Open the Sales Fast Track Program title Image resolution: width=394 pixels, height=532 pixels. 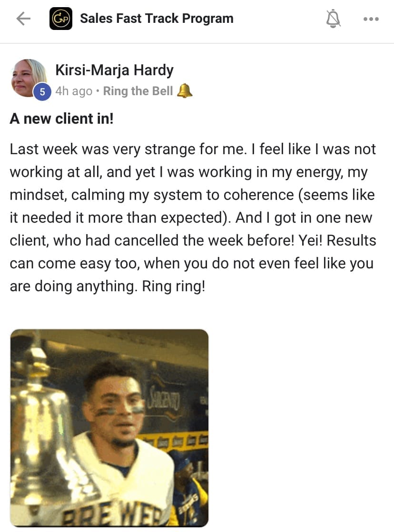tap(157, 19)
